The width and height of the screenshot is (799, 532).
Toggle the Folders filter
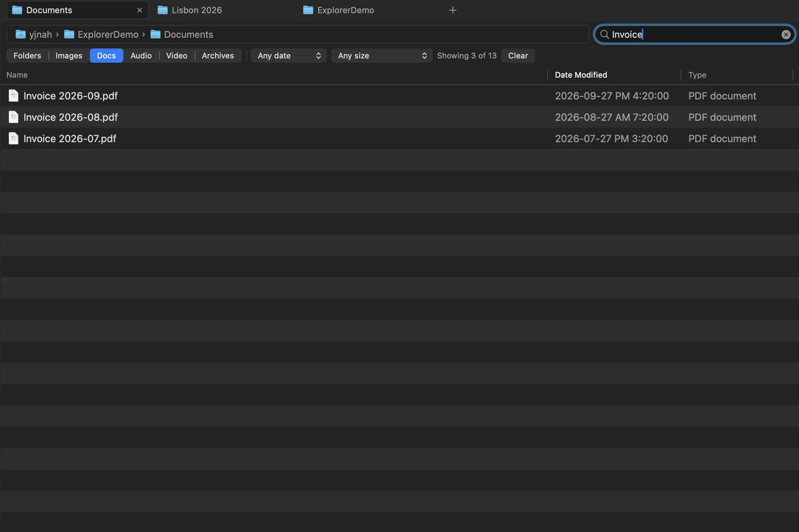point(27,55)
